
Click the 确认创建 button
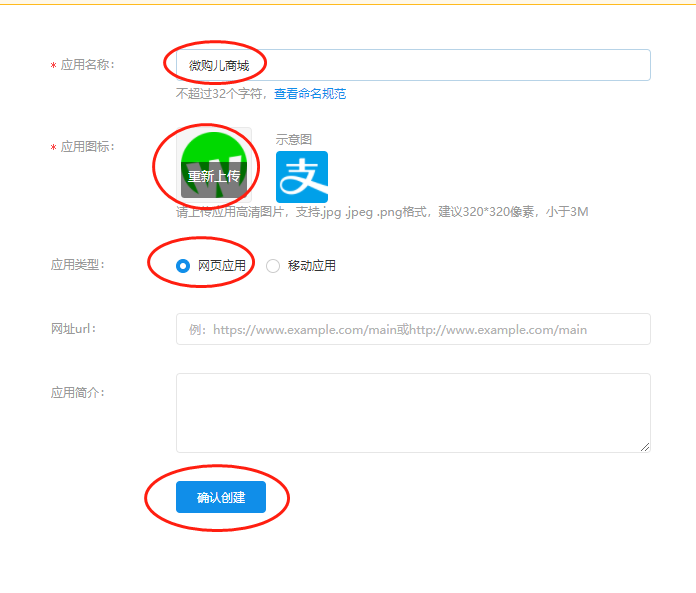pyautogui.click(x=221, y=497)
